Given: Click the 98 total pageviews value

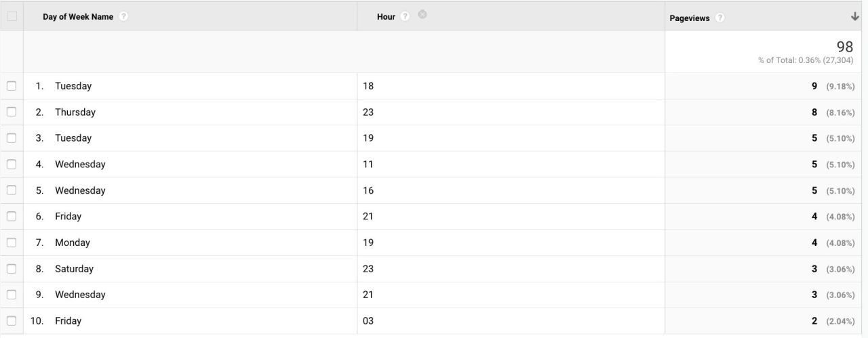Looking at the screenshot, I should (x=844, y=47).
